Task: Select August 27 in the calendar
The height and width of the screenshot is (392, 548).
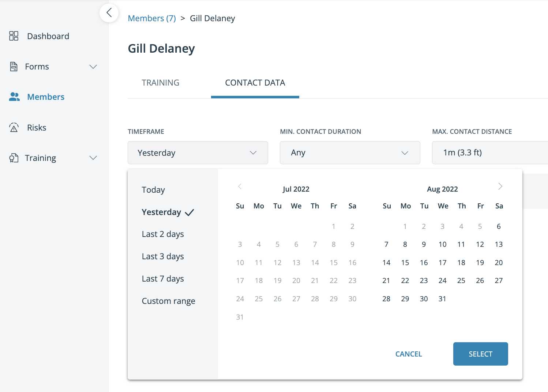Action: pyautogui.click(x=499, y=280)
